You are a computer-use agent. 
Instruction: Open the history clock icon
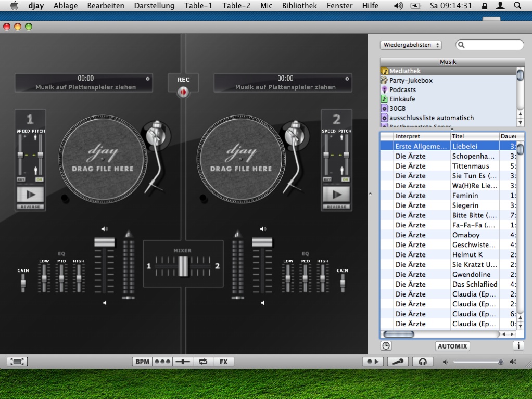click(x=386, y=346)
